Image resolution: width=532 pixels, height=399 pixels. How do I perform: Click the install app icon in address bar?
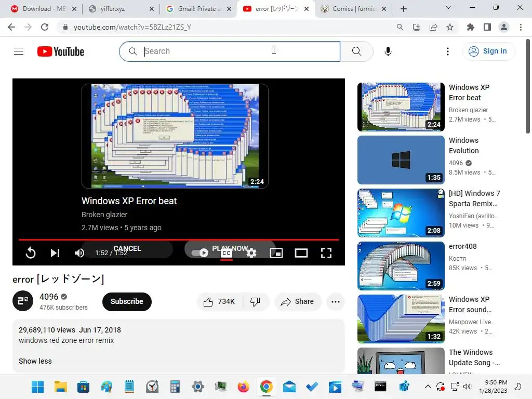pos(417,27)
